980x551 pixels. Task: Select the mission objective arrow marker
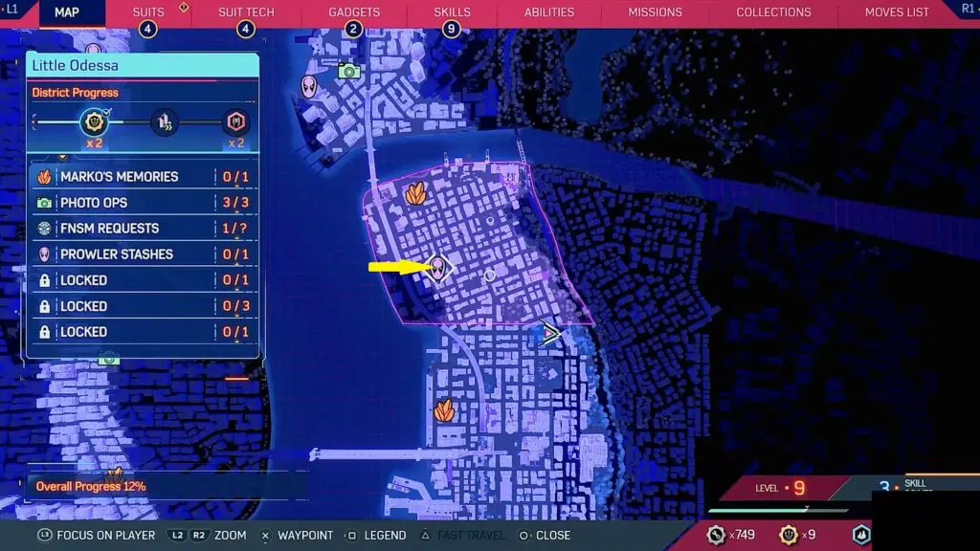click(x=550, y=334)
